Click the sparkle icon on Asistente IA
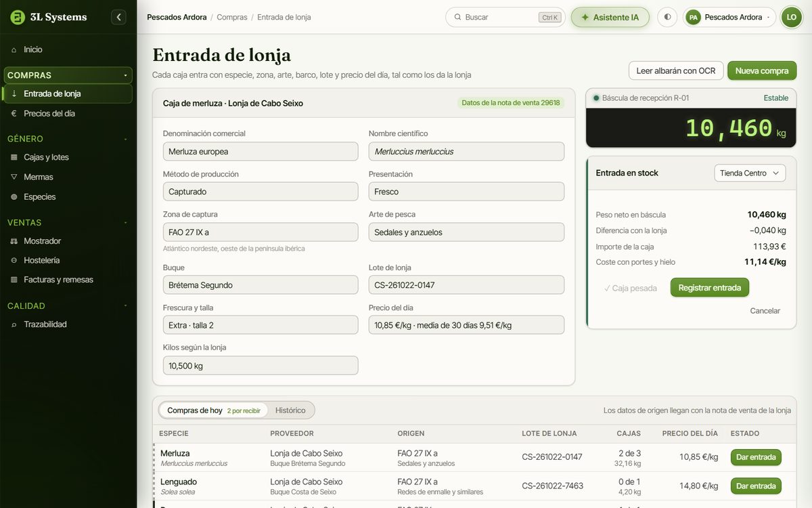This screenshot has width=812, height=508. 585,17
